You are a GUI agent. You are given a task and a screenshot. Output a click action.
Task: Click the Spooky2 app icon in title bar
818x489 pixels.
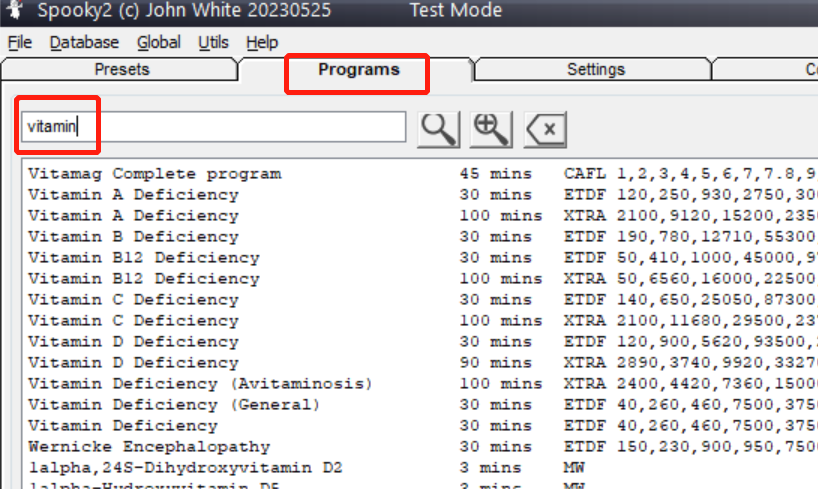pos(15,11)
